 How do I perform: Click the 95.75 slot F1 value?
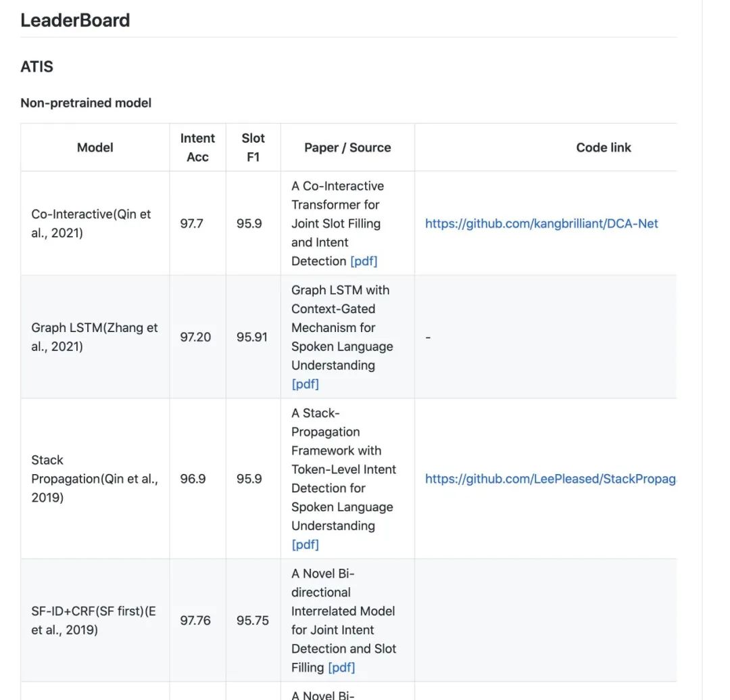pyautogui.click(x=253, y=620)
